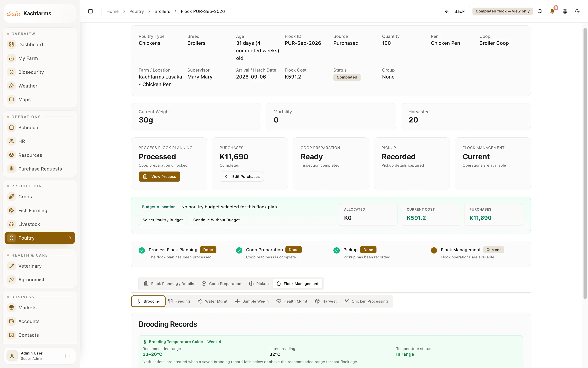588x368 pixels.
Task: Click Edit Purchases button
Action: coord(242,176)
